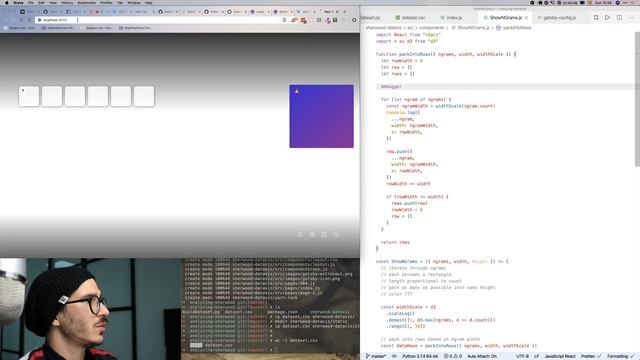Viewport: 640px width, 360px height.
Task: Select Python 3.7.4 64-bit interpreter status
Action: click(x=420, y=356)
